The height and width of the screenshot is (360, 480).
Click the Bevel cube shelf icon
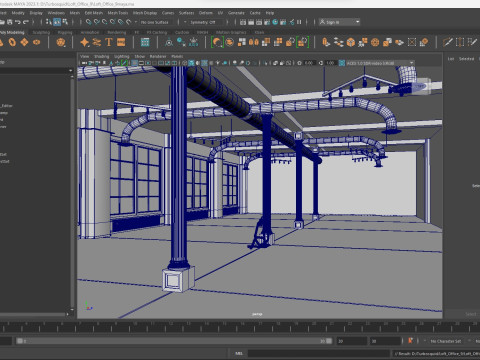point(351,42)
